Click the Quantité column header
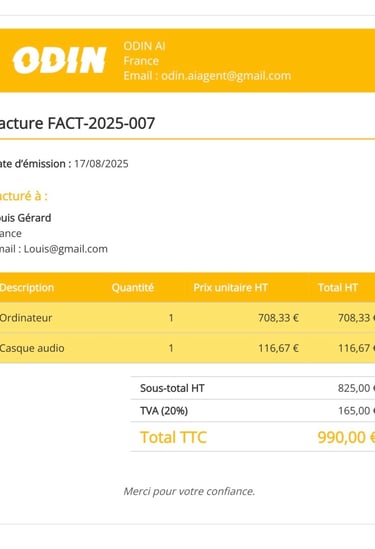This screenshot has height=549, width=375. click(133, 288)
